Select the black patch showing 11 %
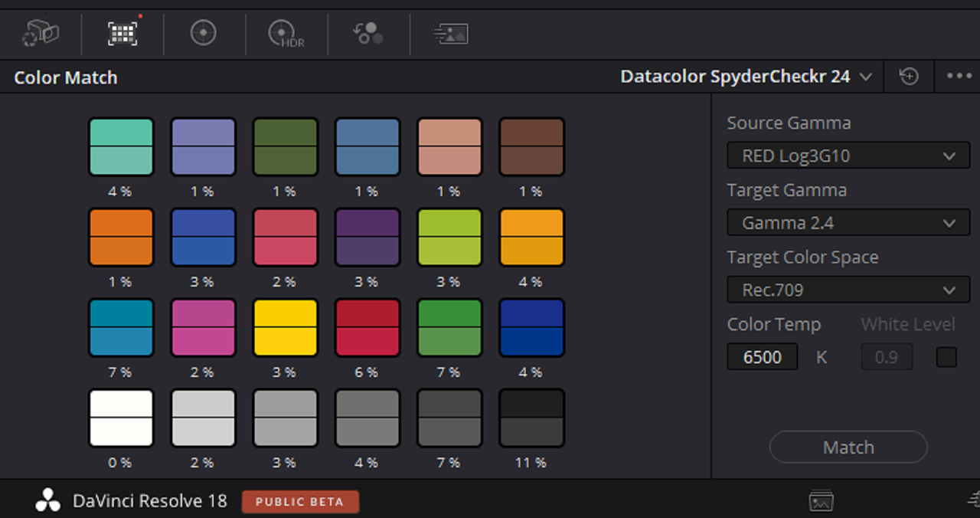This screenshot has width=980, height=518. point(531,418)
